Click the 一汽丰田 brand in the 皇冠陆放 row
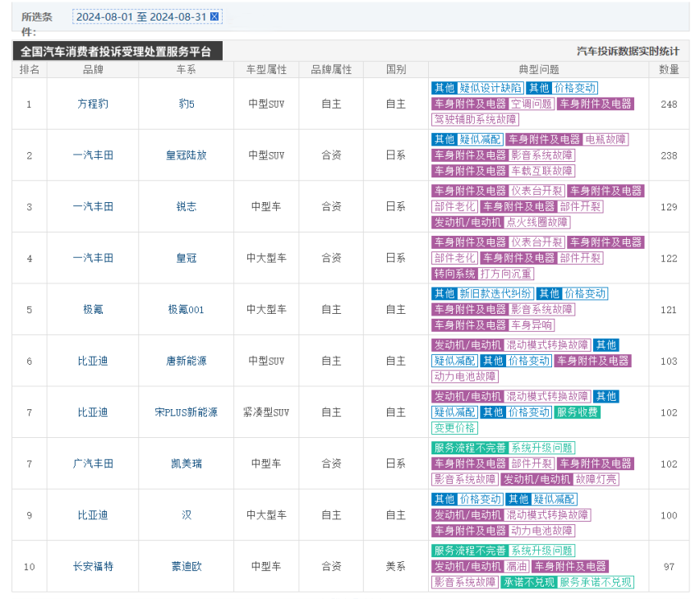This screenshot has height=599, width=700. (x=93, y=155)
